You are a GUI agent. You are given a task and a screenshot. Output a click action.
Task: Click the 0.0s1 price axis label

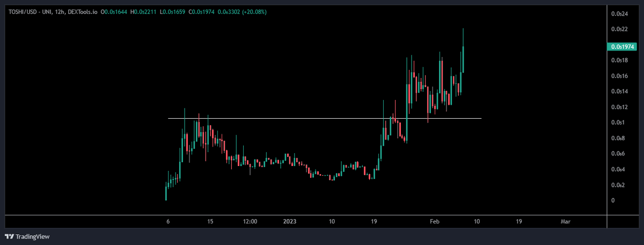(x=618, y=122)
